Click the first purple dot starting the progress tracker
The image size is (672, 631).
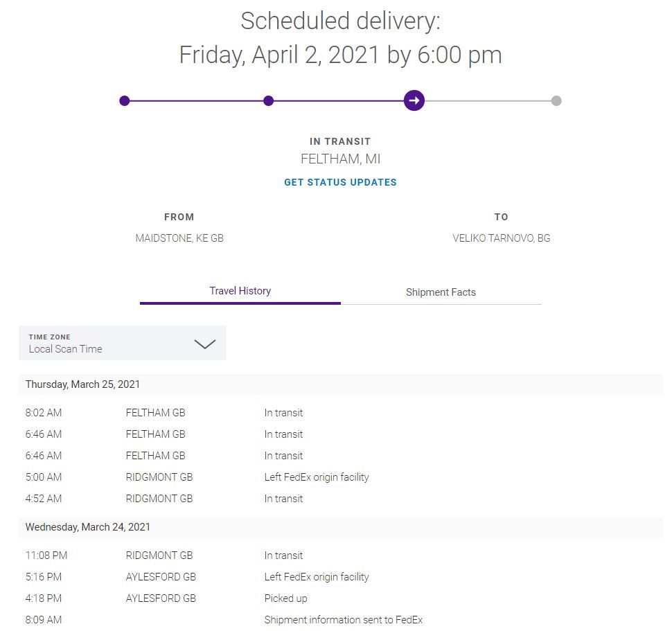[125, 101]
